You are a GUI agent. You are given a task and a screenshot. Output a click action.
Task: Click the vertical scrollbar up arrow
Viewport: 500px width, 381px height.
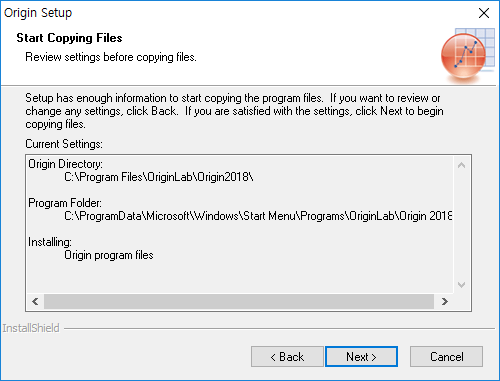pyautogui.click(x=461, y=165)
